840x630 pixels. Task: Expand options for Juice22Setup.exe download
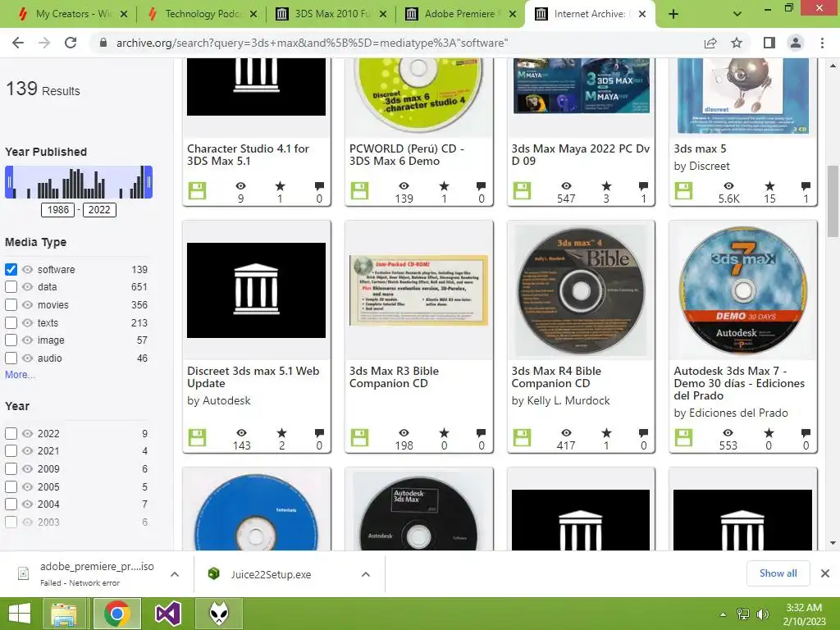366,574
